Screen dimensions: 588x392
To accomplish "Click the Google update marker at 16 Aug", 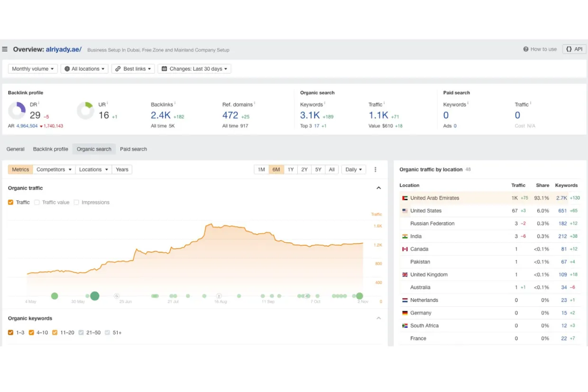I will (219, 296).
